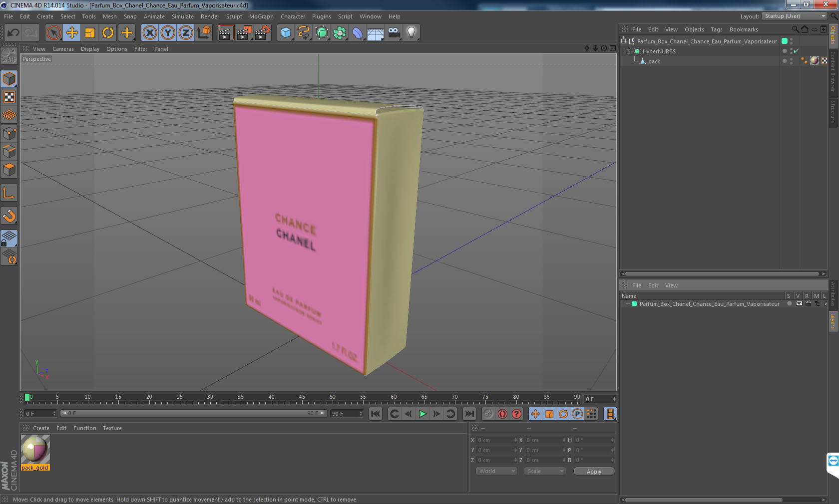Open the MoGraph menu
Screen dimensions: 839x504
click(261, 16)
